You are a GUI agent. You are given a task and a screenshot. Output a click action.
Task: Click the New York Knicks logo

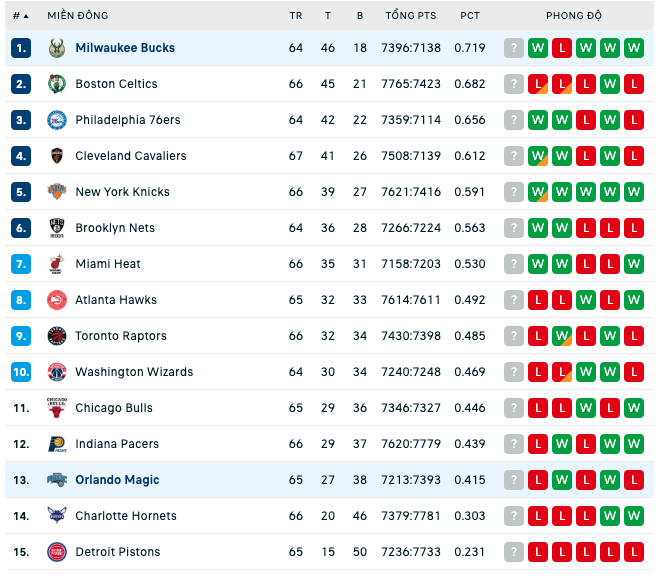pyautogui.click(x=57, y=192)
